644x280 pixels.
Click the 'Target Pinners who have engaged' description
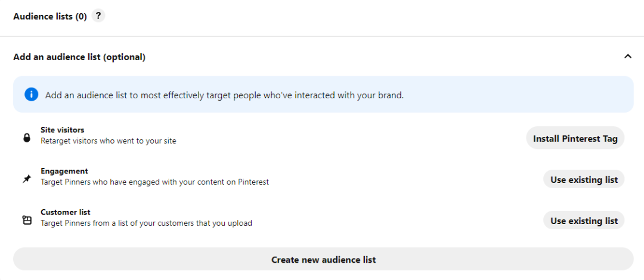[154, 182]
